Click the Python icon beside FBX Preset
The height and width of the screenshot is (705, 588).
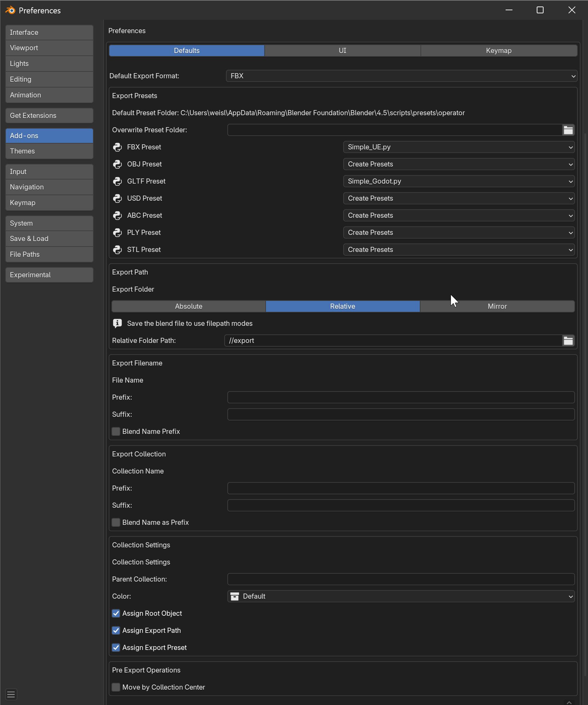pos(117,147)
